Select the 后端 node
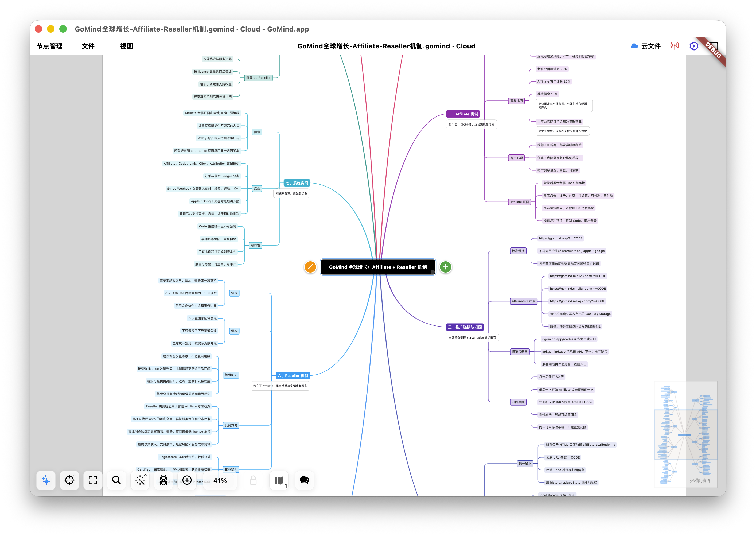The height and width of the screenshot is (536, 756). [257, 189]
